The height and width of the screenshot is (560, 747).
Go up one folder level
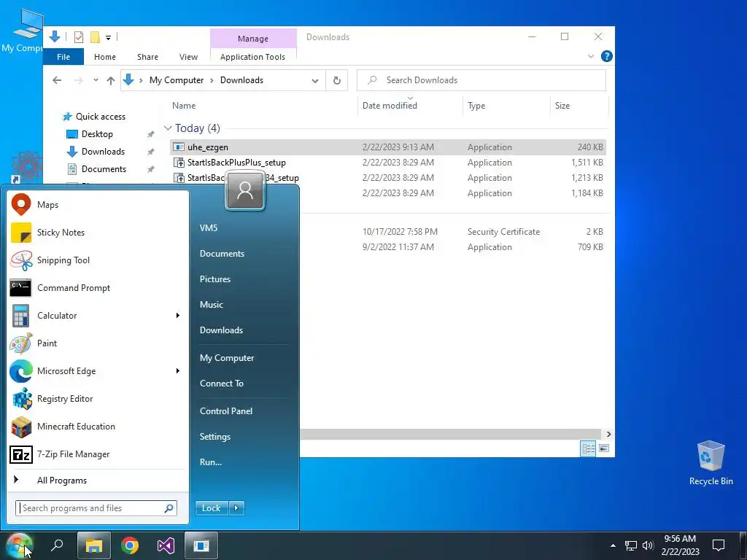pyautogui.click(x=111, y=80)
